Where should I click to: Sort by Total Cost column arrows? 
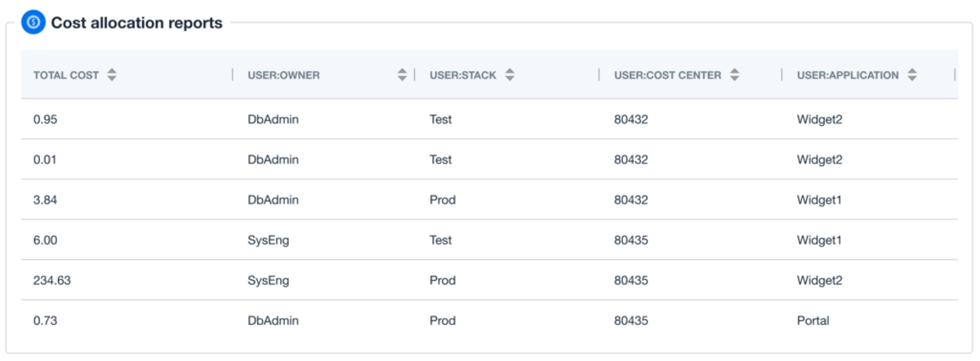pyautogui.click(x=112, y=75)
